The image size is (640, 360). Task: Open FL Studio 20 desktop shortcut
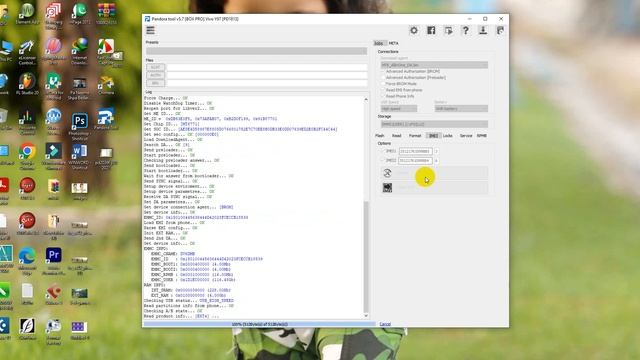point(27,84)
